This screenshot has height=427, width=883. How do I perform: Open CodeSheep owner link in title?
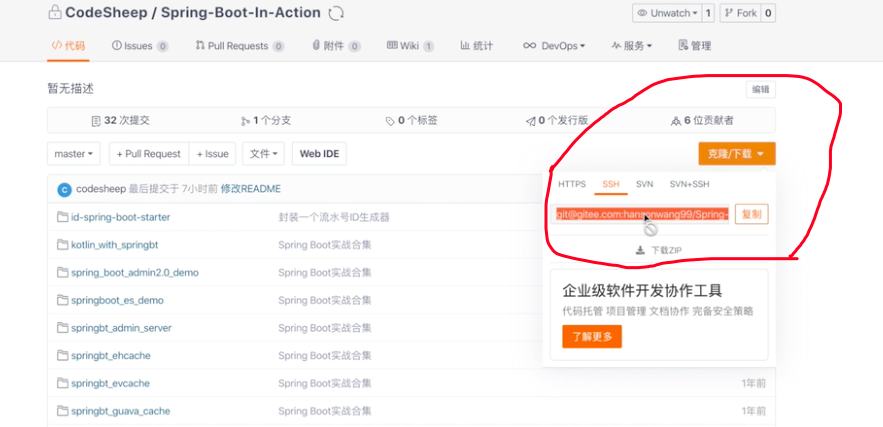pos(105,12)
